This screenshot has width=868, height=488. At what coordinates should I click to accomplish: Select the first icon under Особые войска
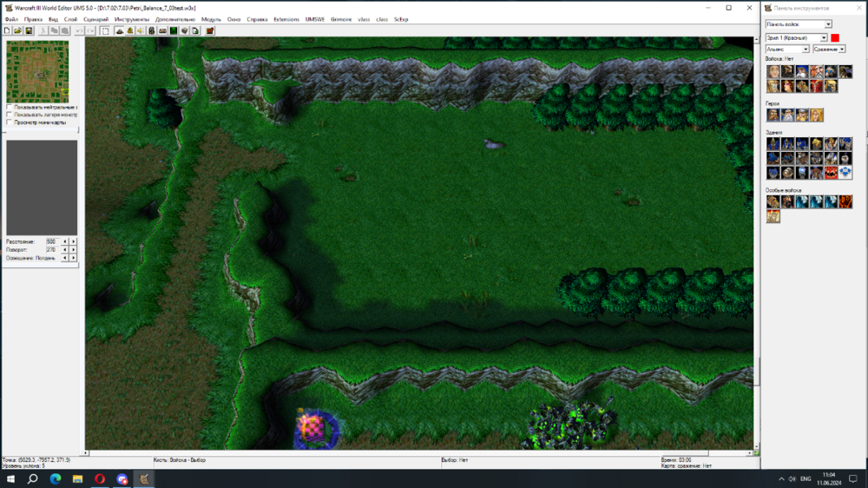(773, 201)
